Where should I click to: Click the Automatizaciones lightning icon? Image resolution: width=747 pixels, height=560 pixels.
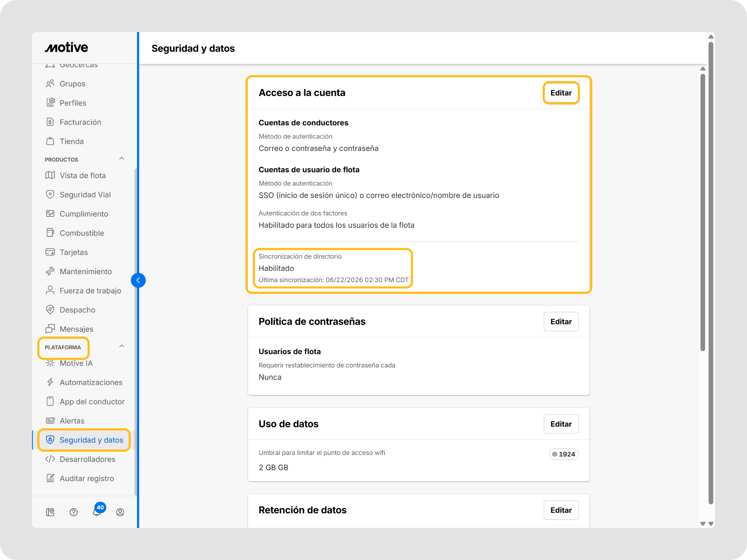pos(50,382)
